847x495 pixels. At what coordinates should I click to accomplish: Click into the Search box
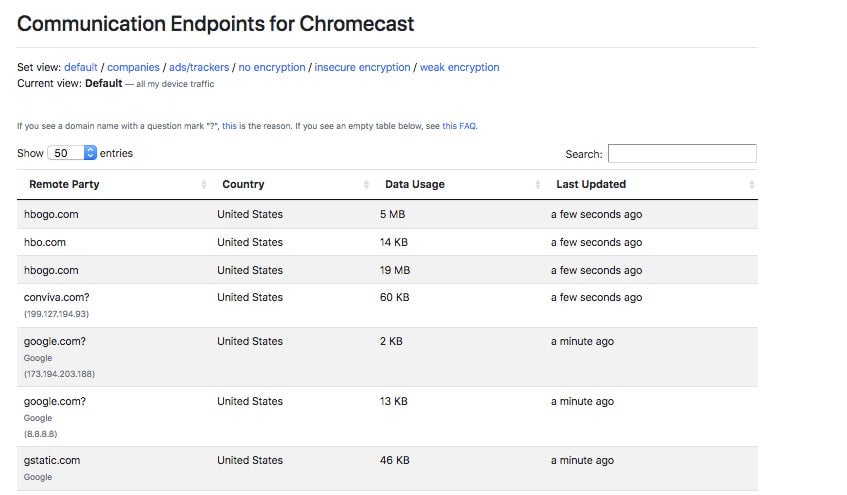click(x=682, y=154)
